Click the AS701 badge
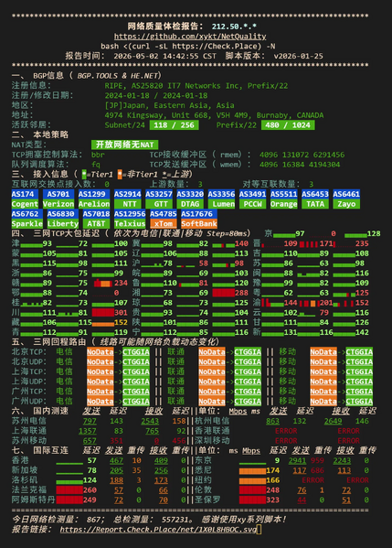 pyautogui.click(x=58, y=194)
